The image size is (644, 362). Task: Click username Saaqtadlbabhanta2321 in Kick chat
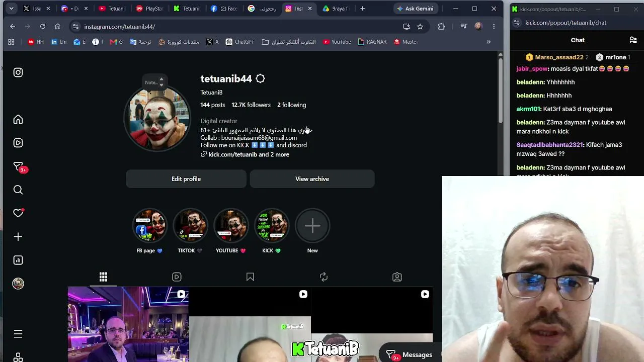point(550,145)
